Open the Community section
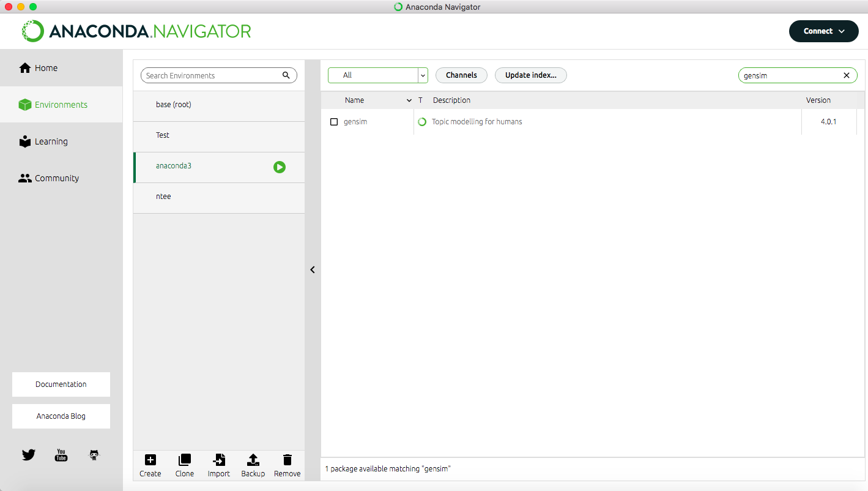This screenshot has height=491, width=868. pos(61,178)
